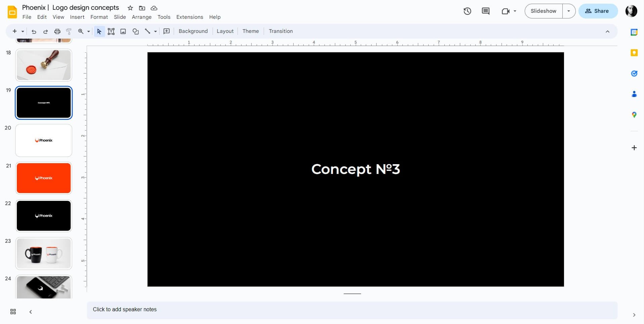Collapse the filmstrip panel arrow
Screen dimensions: 644x324
(x=31, y=312)
